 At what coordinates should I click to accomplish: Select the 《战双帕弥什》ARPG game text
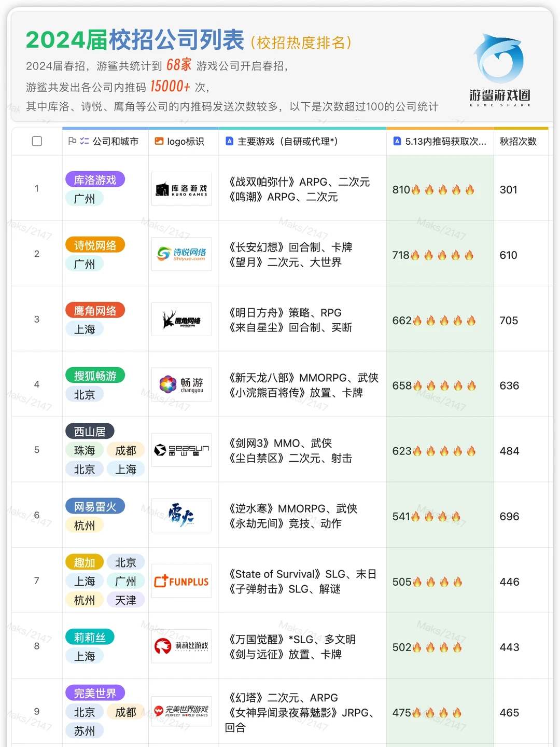point(299,182)
